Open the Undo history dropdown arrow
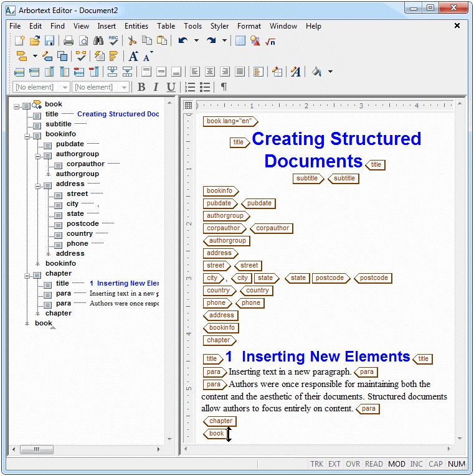 tap(197, 40)
